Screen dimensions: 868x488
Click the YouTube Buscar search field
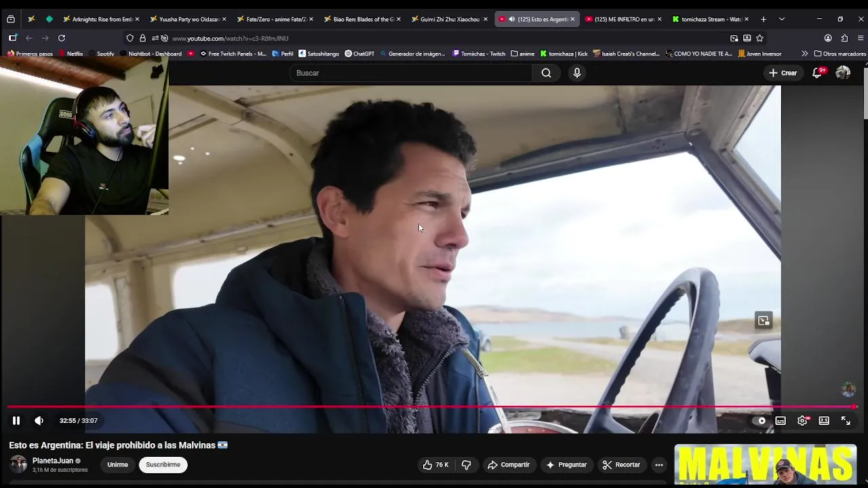pos(412,73)
